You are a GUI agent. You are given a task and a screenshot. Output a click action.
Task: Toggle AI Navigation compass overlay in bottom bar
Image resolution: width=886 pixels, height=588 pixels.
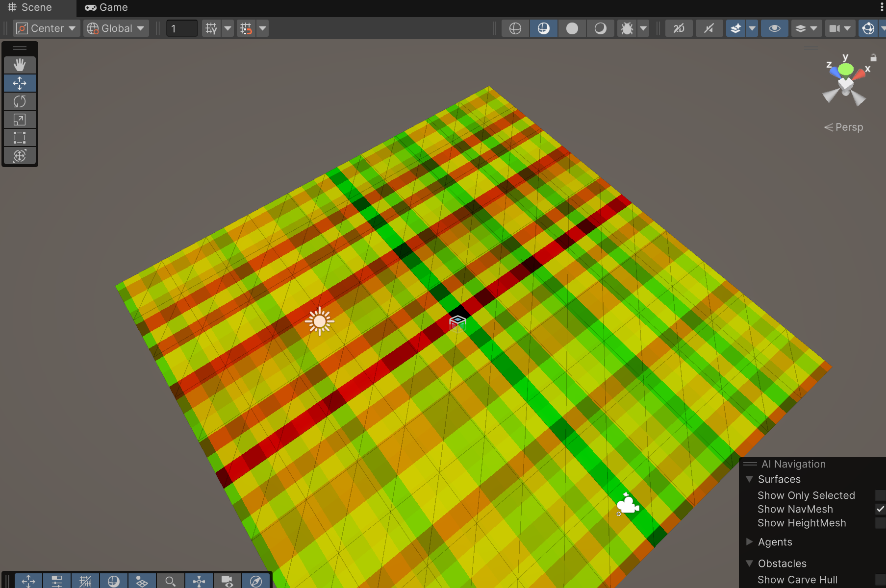[x=256, y=581]
